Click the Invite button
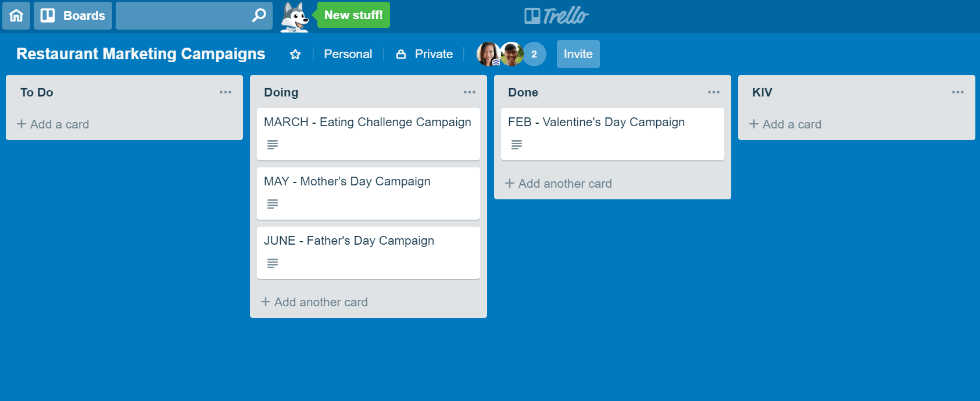 click(578, 54)
